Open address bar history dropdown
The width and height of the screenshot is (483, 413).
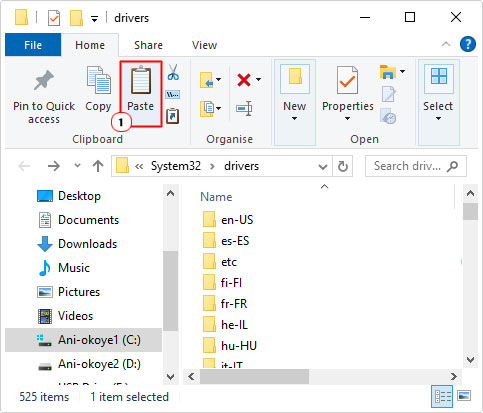(x=323, y=166)
